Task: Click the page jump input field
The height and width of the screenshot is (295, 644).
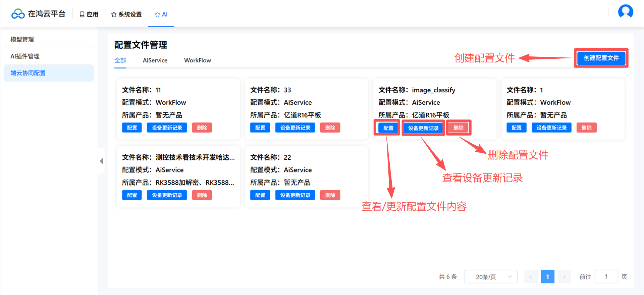Action: (x=606, y=277)
